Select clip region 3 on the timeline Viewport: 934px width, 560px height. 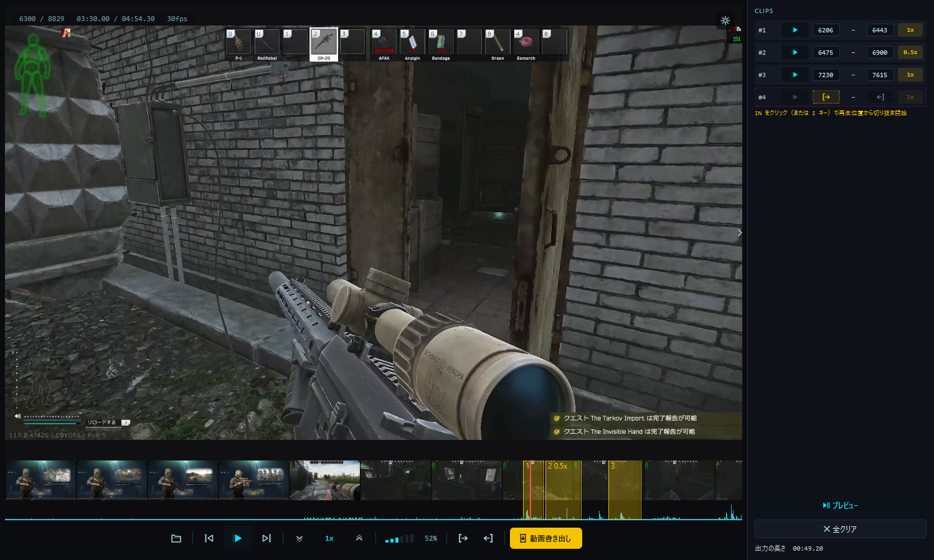click(x=625, y=489)
